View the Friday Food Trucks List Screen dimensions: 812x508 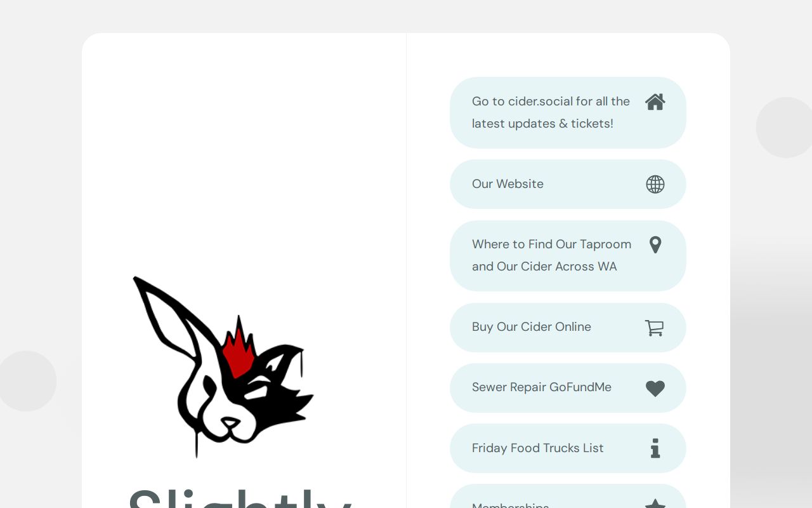(568, 448)
